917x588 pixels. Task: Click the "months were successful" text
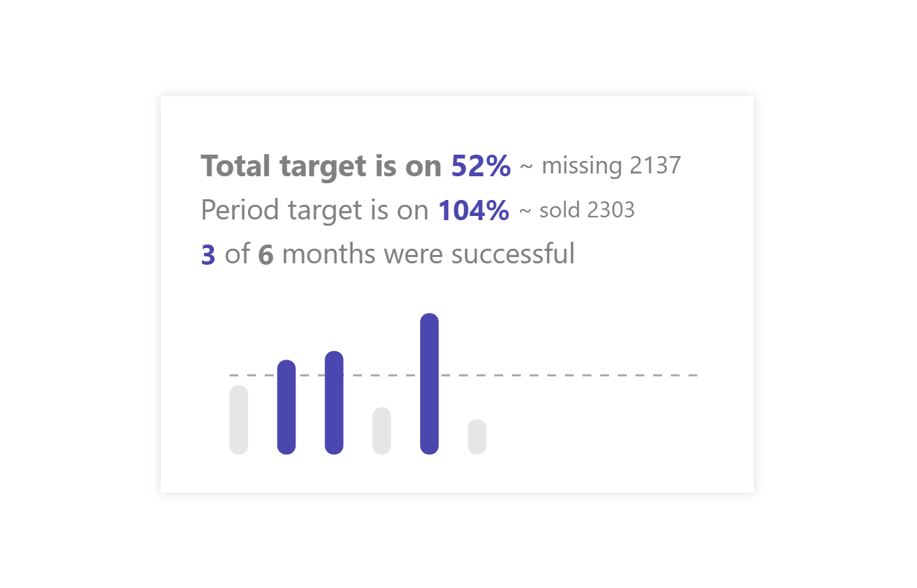[428, 254]
